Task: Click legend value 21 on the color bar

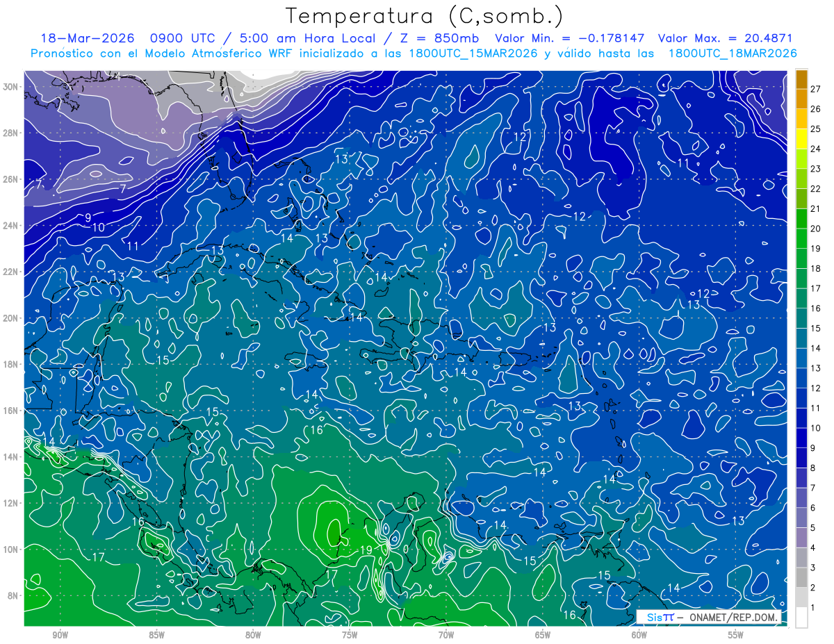Action: pos(816,208)
